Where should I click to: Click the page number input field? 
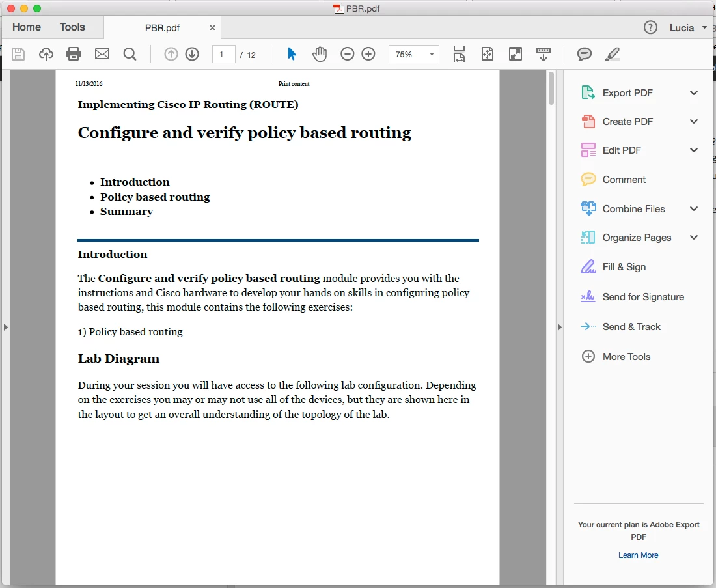click(224, 54)
